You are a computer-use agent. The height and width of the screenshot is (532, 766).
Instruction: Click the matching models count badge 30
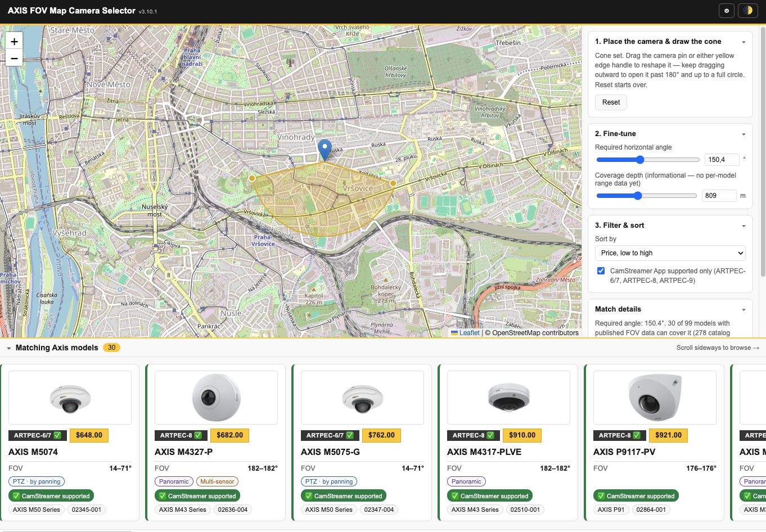click(x=111, y=348)
